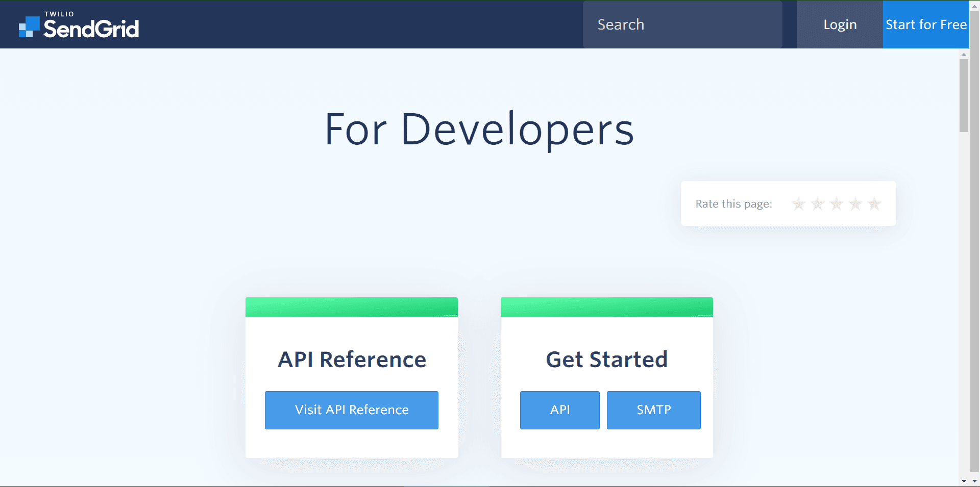Click the TWILIO brand text

[58, 14]
